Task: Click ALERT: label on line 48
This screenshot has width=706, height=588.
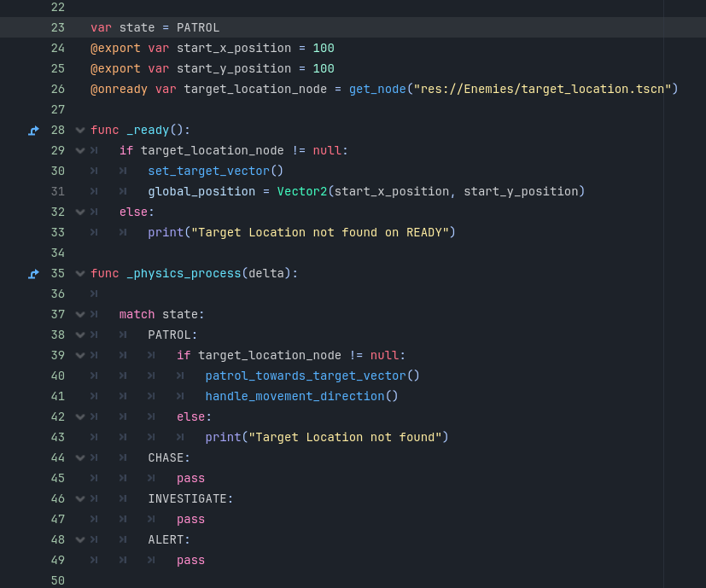Action: [169, 540]
